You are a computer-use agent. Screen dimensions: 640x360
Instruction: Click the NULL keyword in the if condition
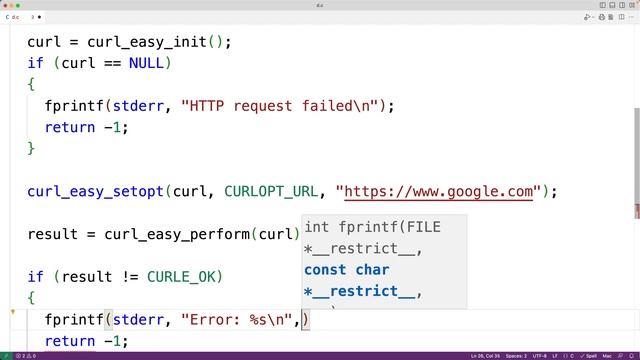[x=146, y=63]
